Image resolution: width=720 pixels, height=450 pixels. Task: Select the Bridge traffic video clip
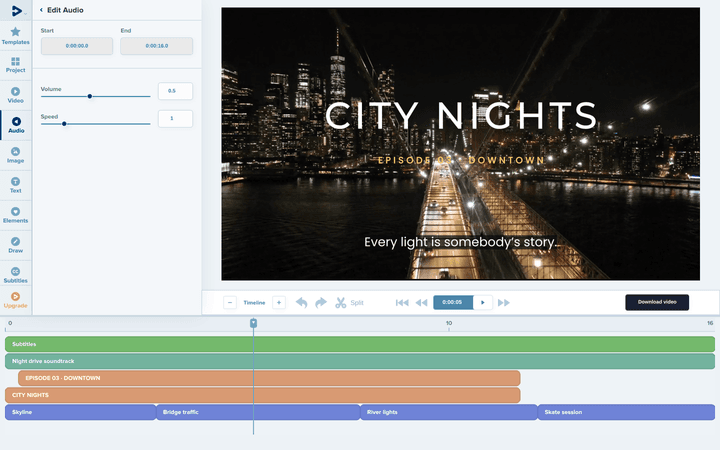coord(258,412)
